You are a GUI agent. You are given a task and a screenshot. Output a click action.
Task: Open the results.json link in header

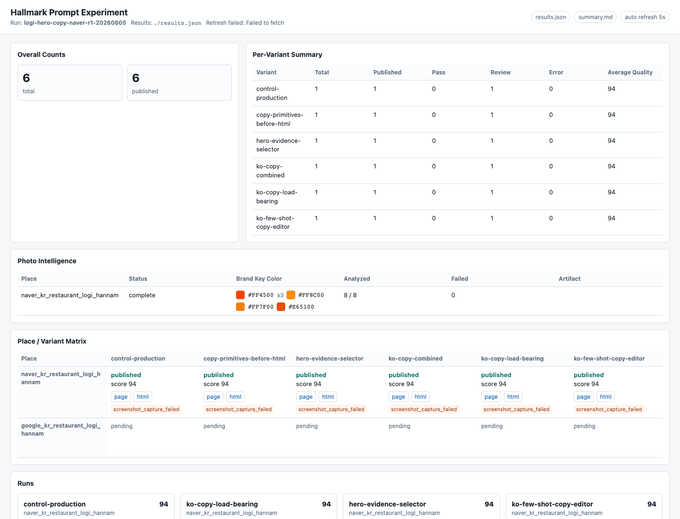(x=550, y=17)
